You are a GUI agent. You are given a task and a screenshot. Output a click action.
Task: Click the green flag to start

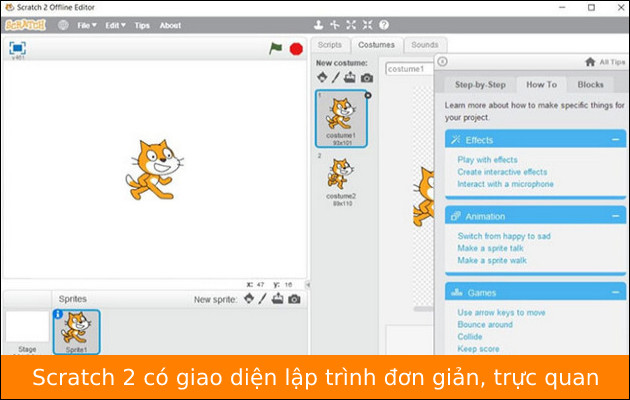(x=275, y=49)
